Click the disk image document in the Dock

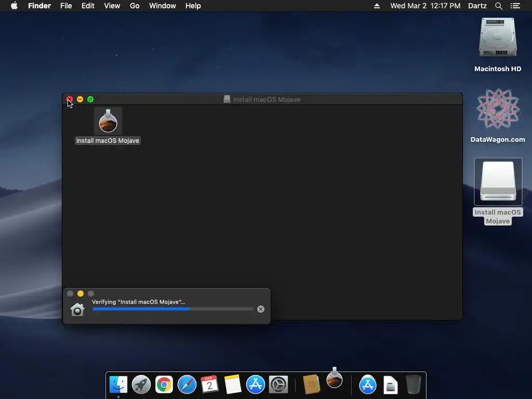391,385
